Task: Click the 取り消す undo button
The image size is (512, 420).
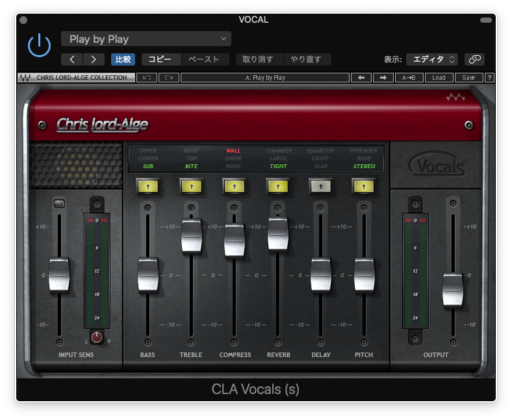Action: (259, 59)
